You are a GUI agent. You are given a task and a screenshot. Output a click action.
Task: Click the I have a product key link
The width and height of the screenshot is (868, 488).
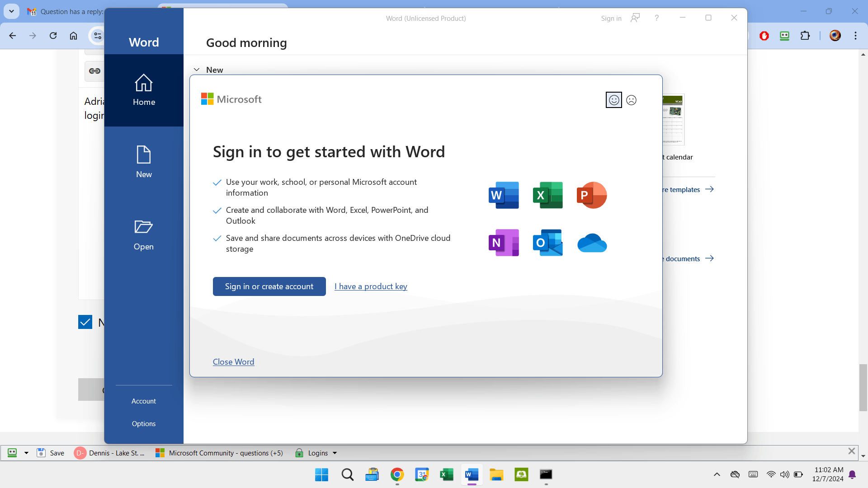pos(370,286)
